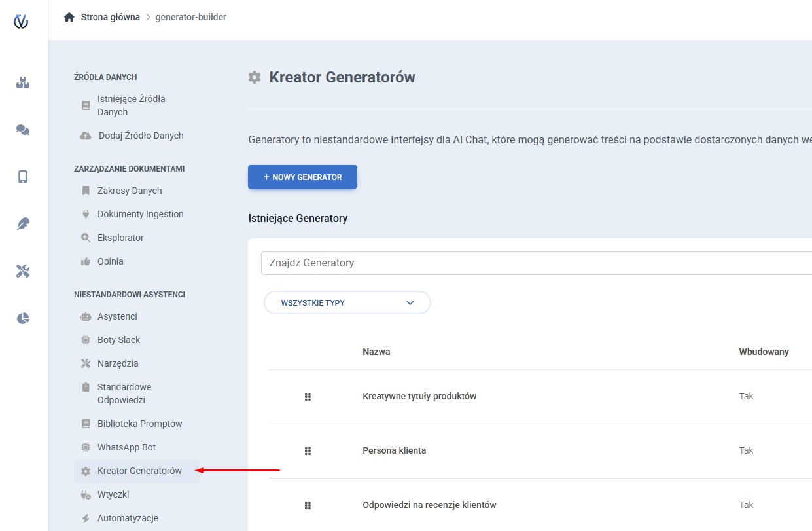
Task: Sort by the Nazwa column header
Action: [x=376, y=352]
